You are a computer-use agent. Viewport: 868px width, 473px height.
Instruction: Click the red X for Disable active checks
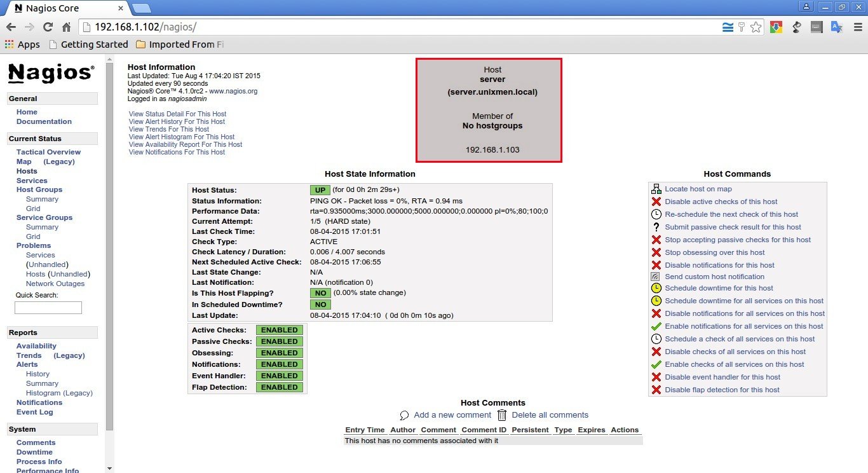(656, 202)
